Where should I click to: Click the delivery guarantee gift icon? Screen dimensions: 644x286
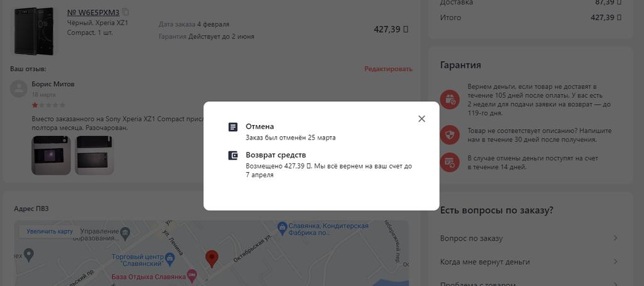(x=450, y=99)
